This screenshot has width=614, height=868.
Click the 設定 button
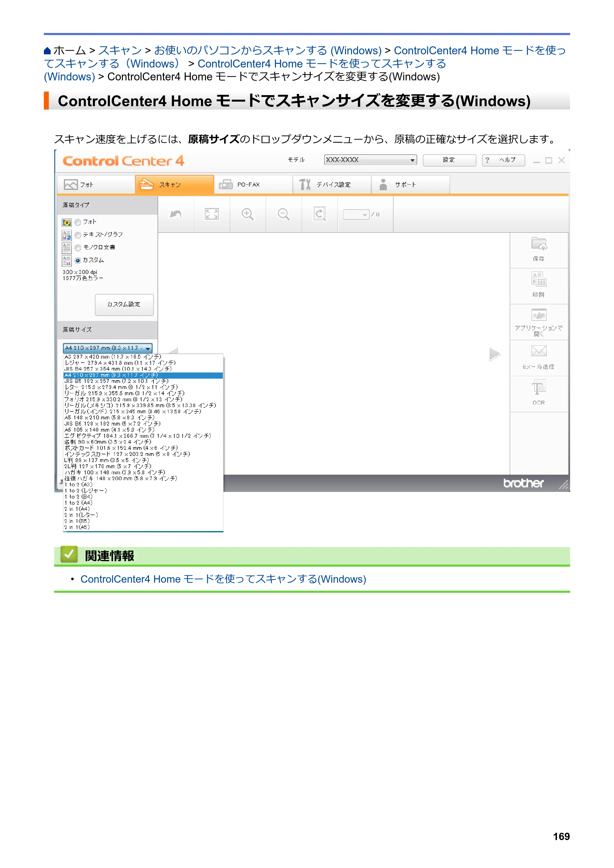[x=449, y=160]
